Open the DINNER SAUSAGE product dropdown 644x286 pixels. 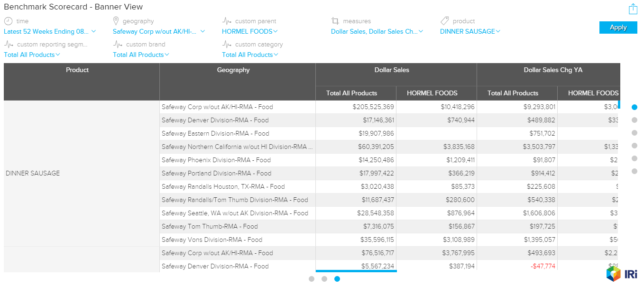coord(470,32)
